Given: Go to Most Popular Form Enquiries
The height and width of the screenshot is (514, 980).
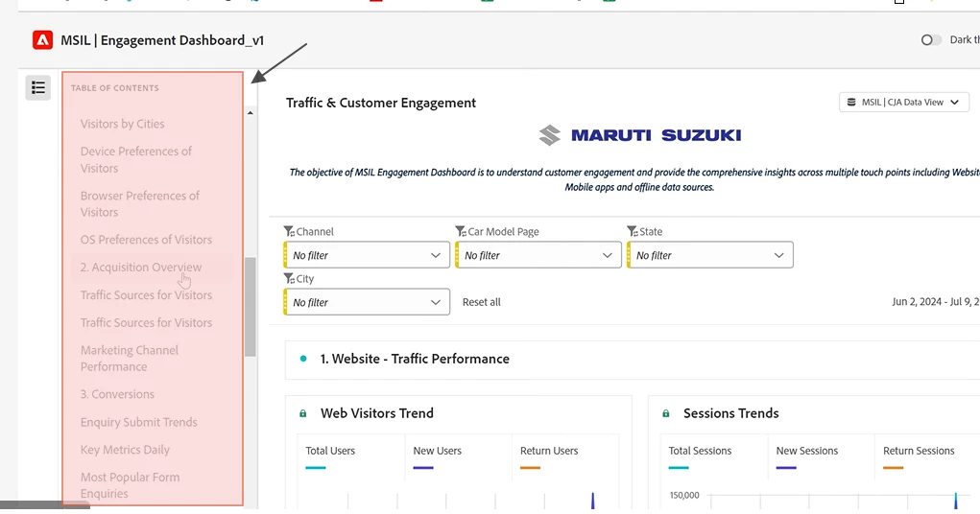Looking at the screenshot, I should (130, 485).
